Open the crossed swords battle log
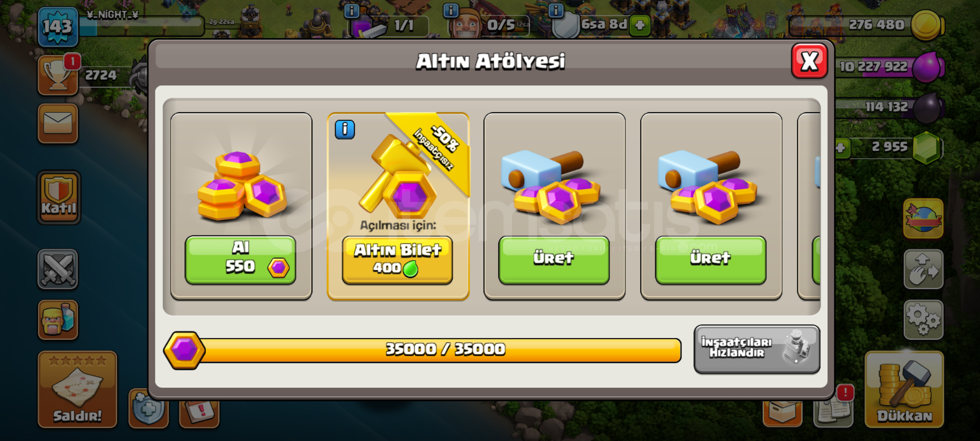Viewport: 980px width, 441px height. coord(58,269)
